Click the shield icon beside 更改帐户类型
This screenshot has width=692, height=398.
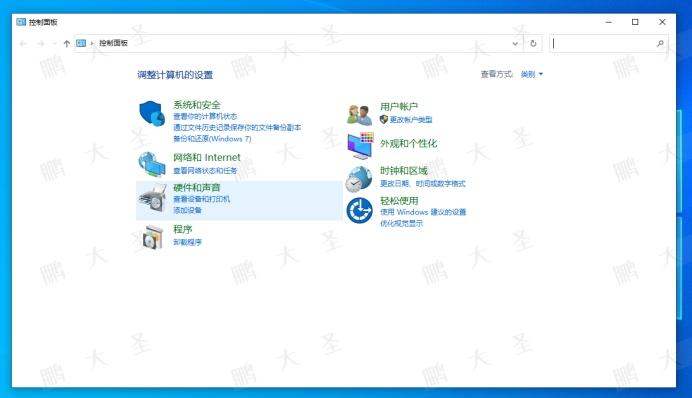[x=384, y=119]
